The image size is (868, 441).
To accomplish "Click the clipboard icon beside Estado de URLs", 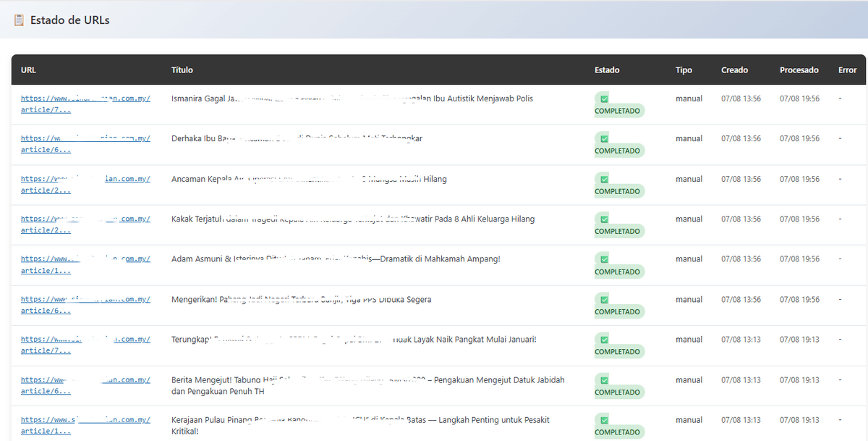I will click(x=20, y=20).
